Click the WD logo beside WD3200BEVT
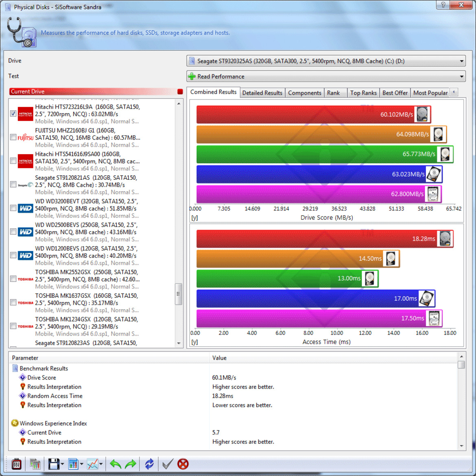 pos(25,208)
